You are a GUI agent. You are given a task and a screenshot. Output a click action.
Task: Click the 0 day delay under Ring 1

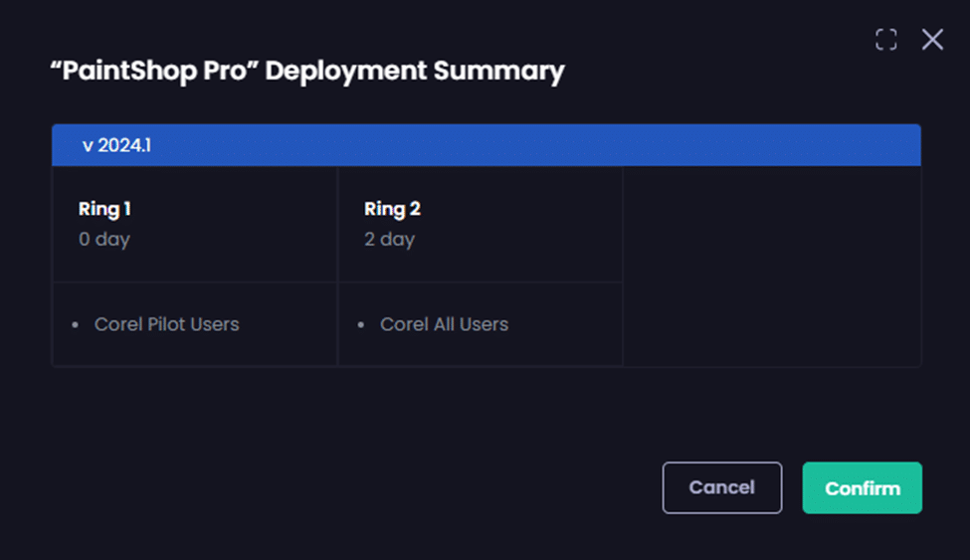click(104, 239)
